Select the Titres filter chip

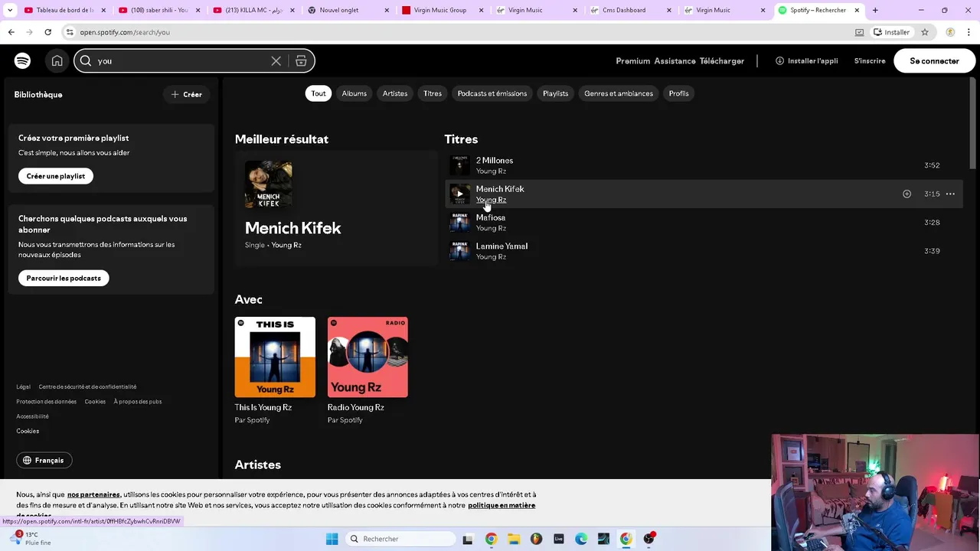point(433,93)
